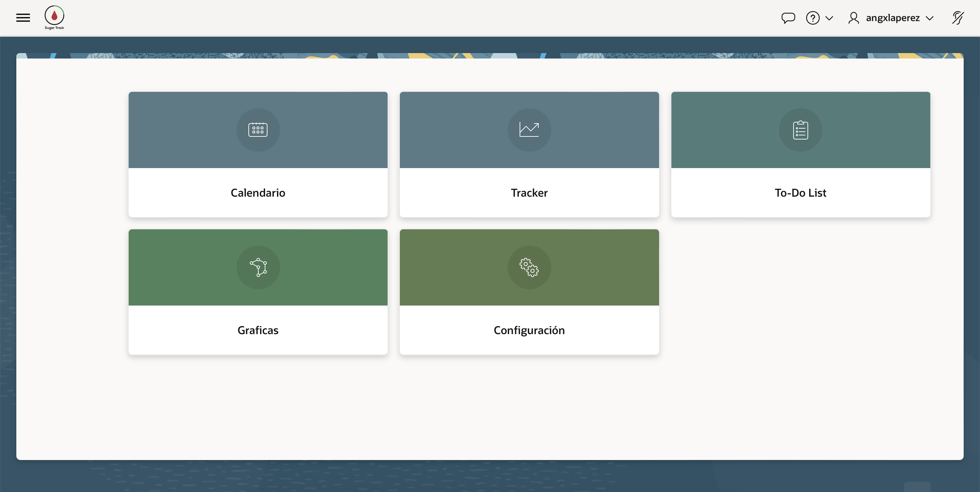
Task: Open the Tracker card title
Action: (529, 193)
